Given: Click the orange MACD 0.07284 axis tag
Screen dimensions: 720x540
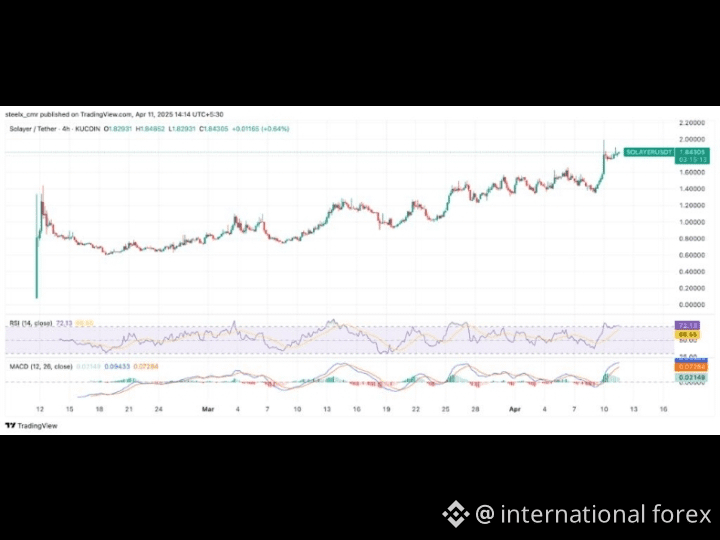Looking at the screenshot, I should [x=691, y=367].
